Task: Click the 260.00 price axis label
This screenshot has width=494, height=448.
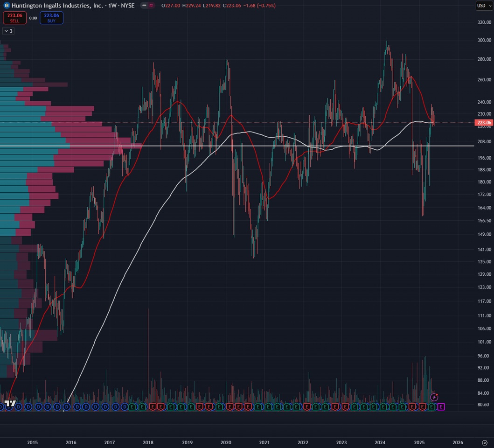Action: [484, 80]
